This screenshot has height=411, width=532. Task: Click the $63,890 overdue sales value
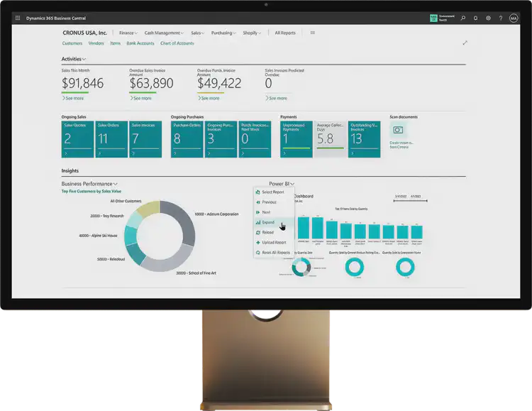click(151, 83)
